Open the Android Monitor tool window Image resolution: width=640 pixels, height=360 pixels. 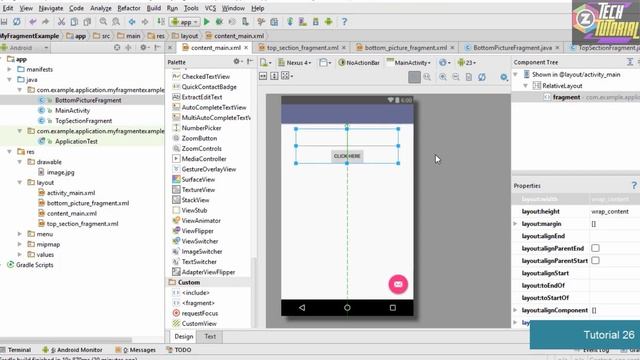[x=72, y=350]
